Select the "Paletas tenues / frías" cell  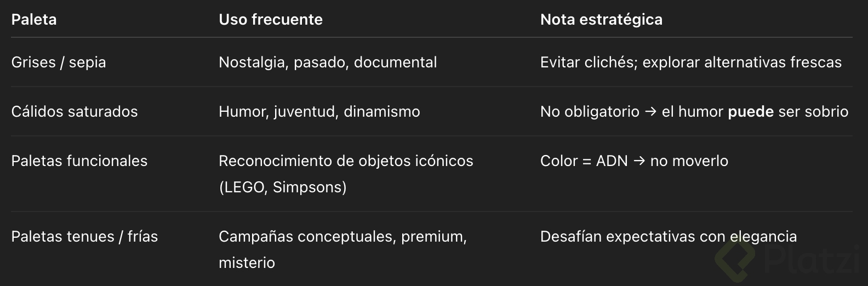click(x=84, y=237)
